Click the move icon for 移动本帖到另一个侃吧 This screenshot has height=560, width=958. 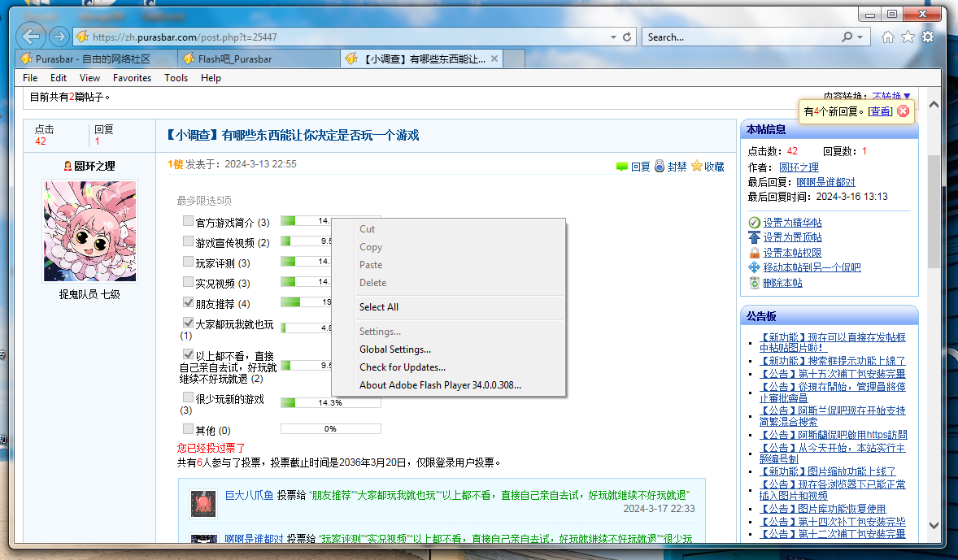pyautogui.click(x=755, y=267)
